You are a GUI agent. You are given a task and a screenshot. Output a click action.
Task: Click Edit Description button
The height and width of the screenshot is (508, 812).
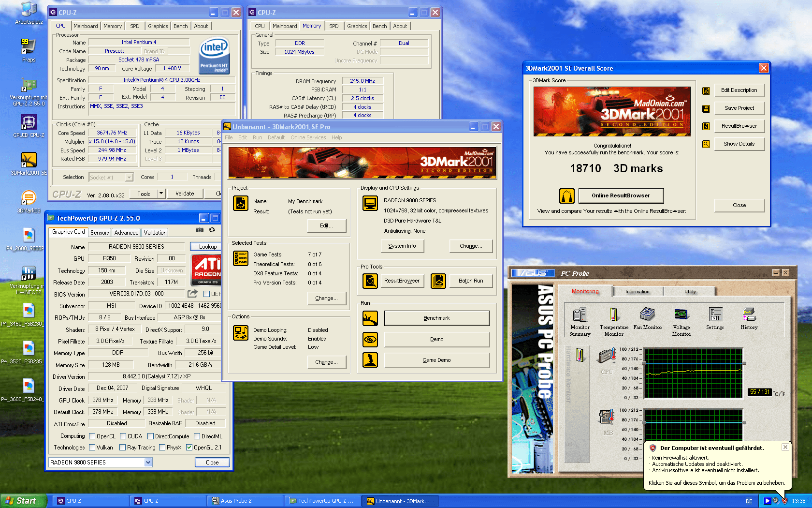(x=739, y=90)
